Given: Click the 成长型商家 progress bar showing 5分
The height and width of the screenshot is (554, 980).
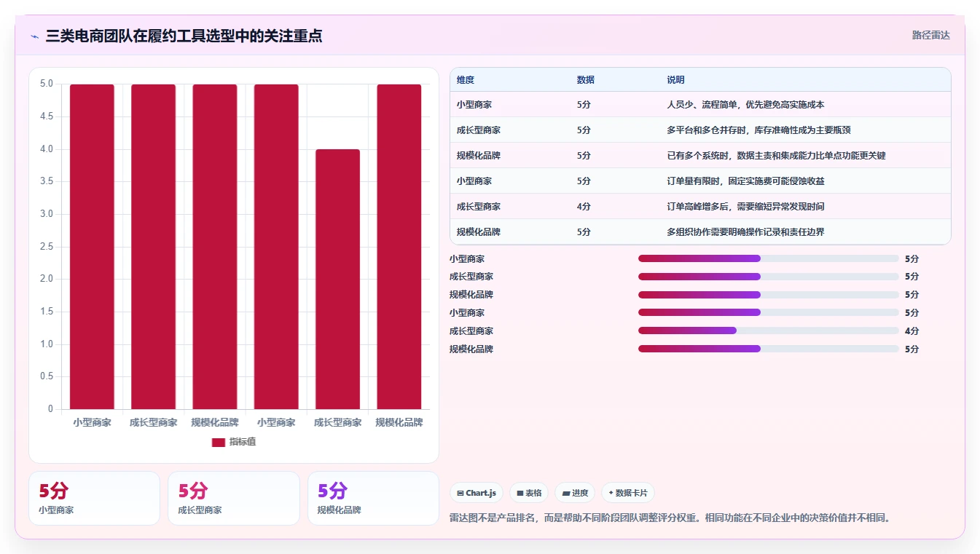Looking at the screenshot, I should [x=769, y=277].
